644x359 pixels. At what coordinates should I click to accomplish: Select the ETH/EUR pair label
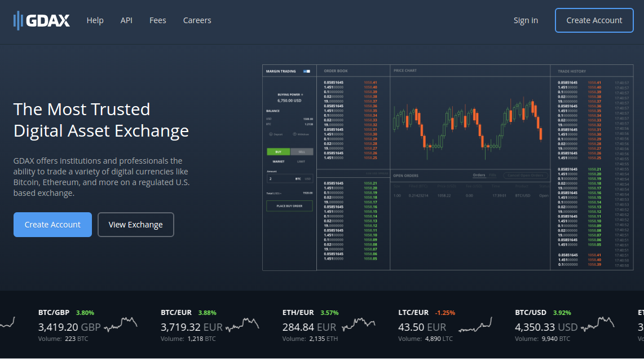(x=298, y=313)
